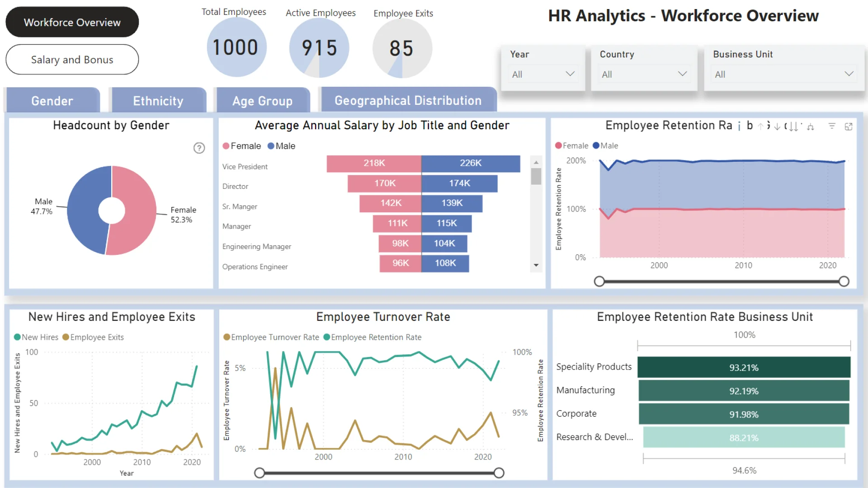Select the Speciality Products 93.21% bar

(744, 367)
